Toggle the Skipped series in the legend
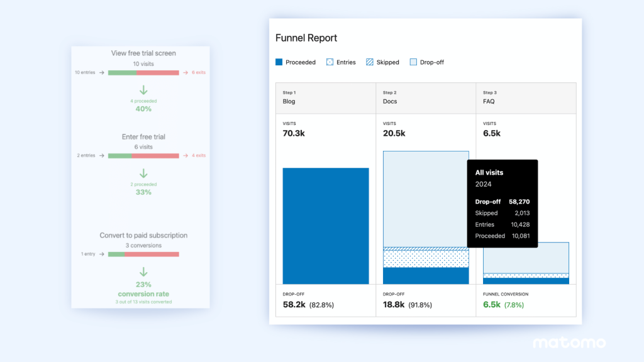The height and width of the screenshot is (362, 644). pos(382,62)
